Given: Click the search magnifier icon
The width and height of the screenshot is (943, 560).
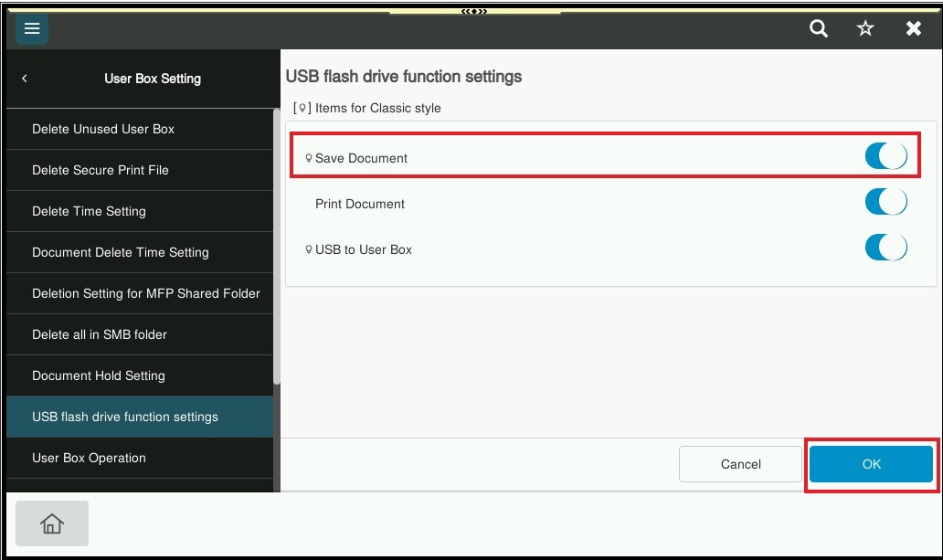Looking at the screenshot, I should [x=819, y=29].
